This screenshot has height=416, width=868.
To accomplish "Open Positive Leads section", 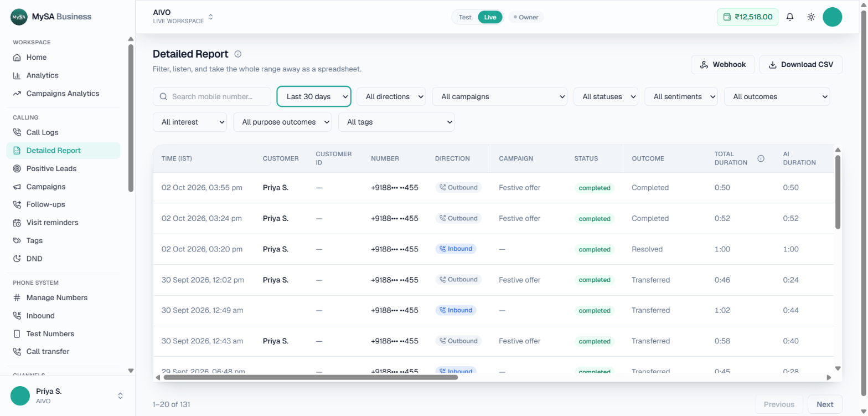I will [x=63, y=168].
